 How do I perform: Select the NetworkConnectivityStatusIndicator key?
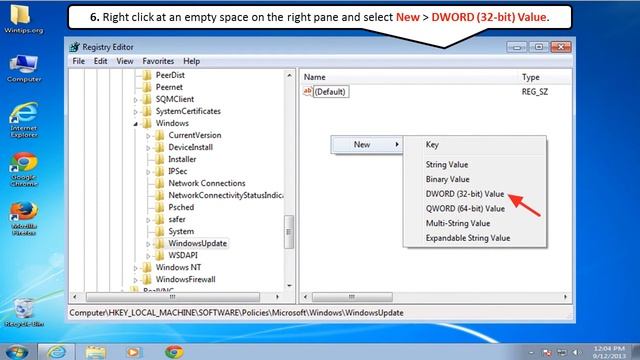point(226,196)
